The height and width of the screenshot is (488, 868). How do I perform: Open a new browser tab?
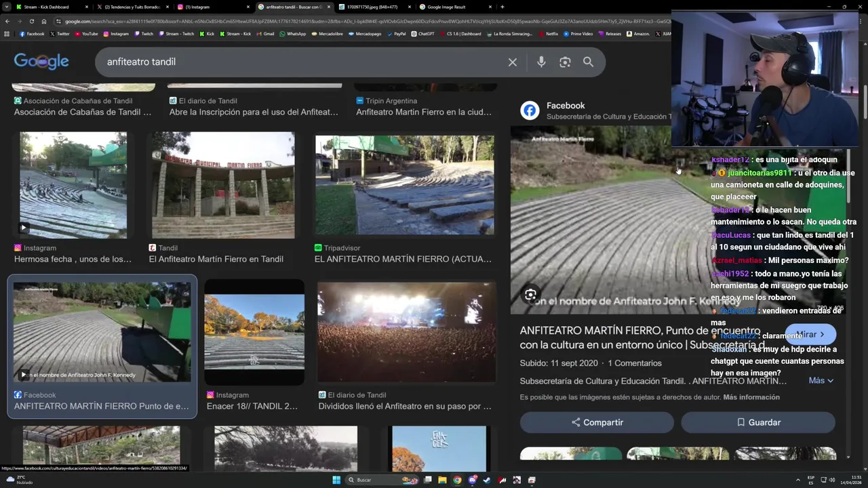(502, 7)
